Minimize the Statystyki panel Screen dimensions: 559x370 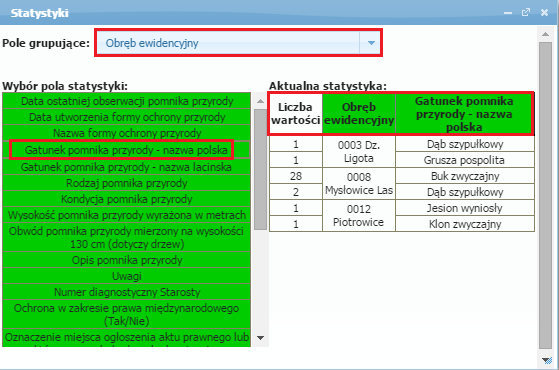coord(508,13)
